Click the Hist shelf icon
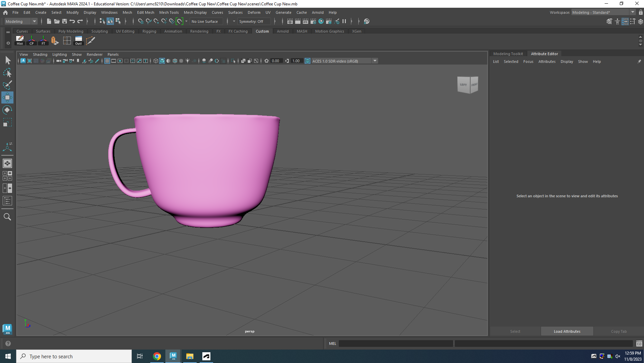Image resolution: width=644 pixels, height=363 pixels. (19, 40)
